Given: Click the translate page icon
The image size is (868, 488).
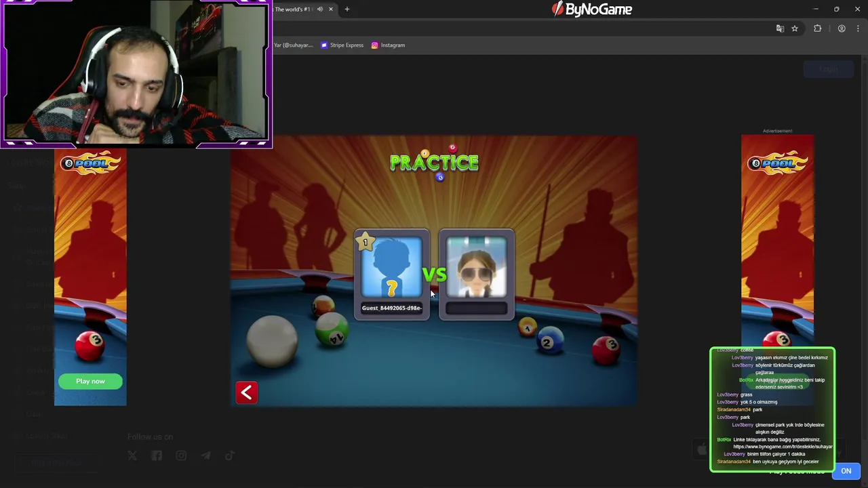Looking at the screenshot, I should click(x=780, y=28).
